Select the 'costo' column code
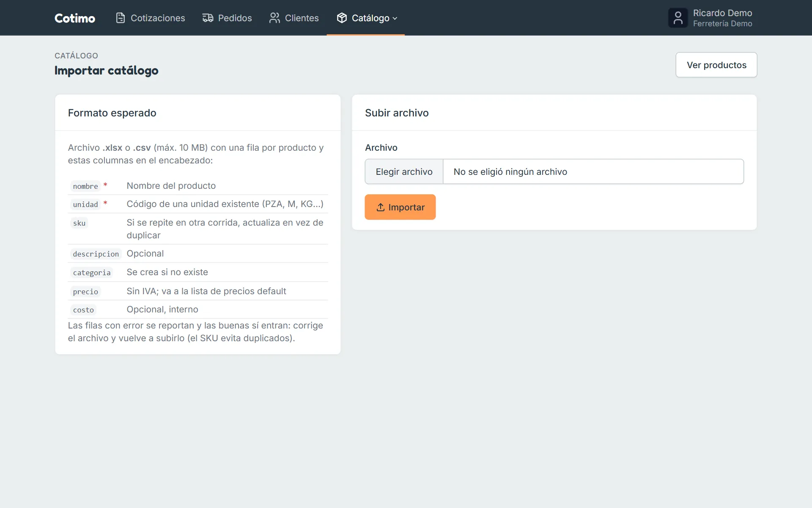The image size is (812, 508). (83, 310)
